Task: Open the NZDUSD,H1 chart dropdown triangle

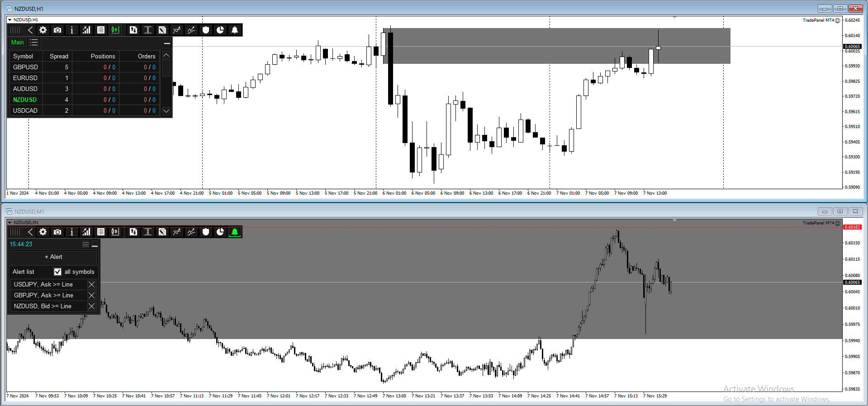Action: tap(10, 20)
